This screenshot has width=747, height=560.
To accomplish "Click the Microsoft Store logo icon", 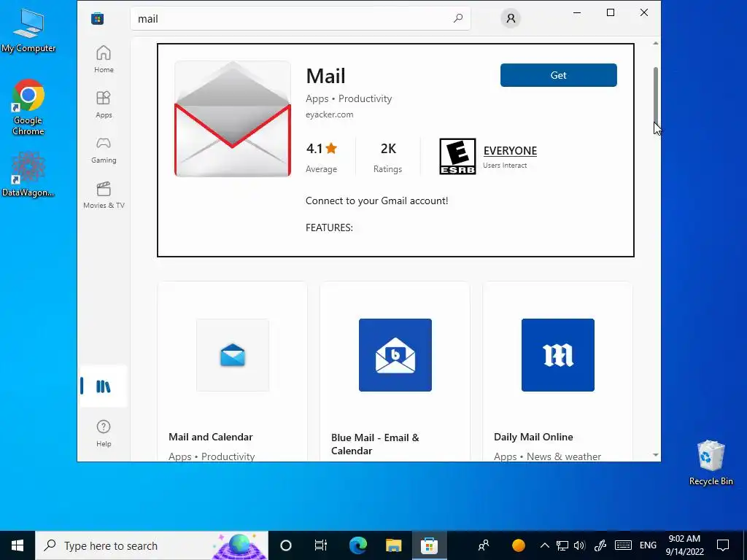I will (98, 18).
